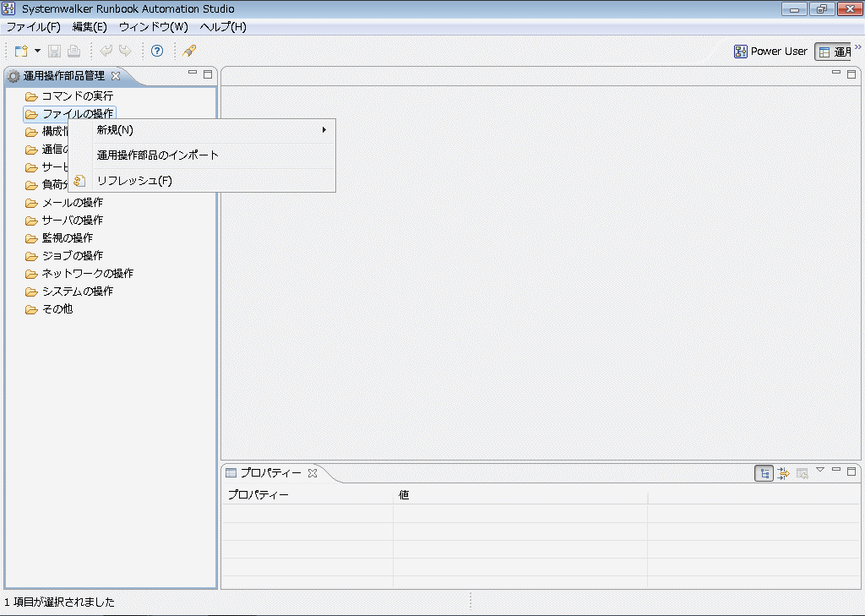Click Restore Default Value properties icon

click(802, 473)
